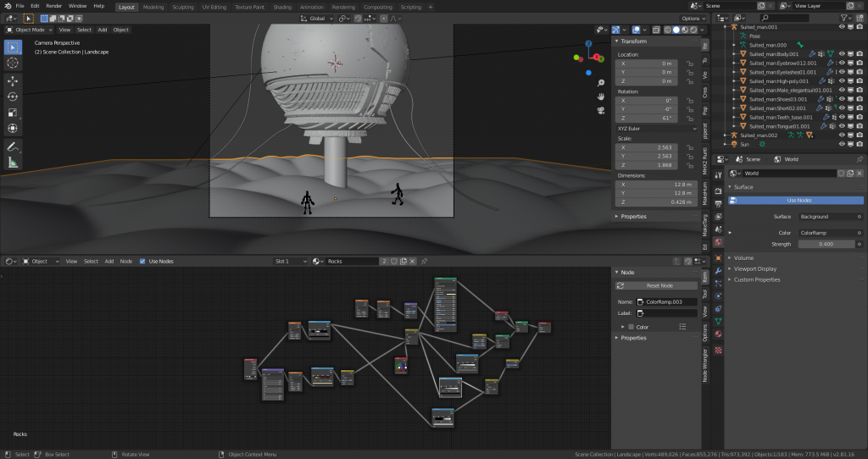Select the Select Box tool in viewport toolbar

pos(13,47)
